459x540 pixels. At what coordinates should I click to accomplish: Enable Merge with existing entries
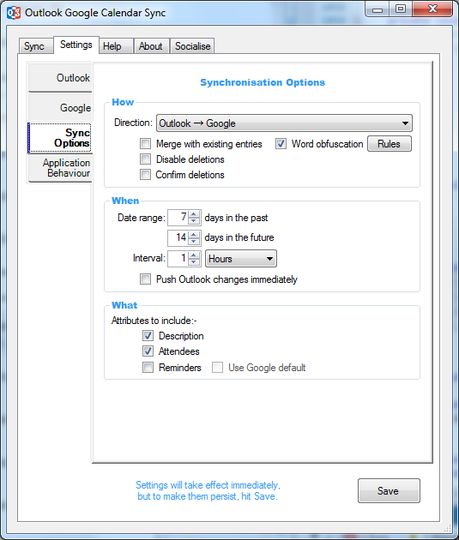coord(145,144)
